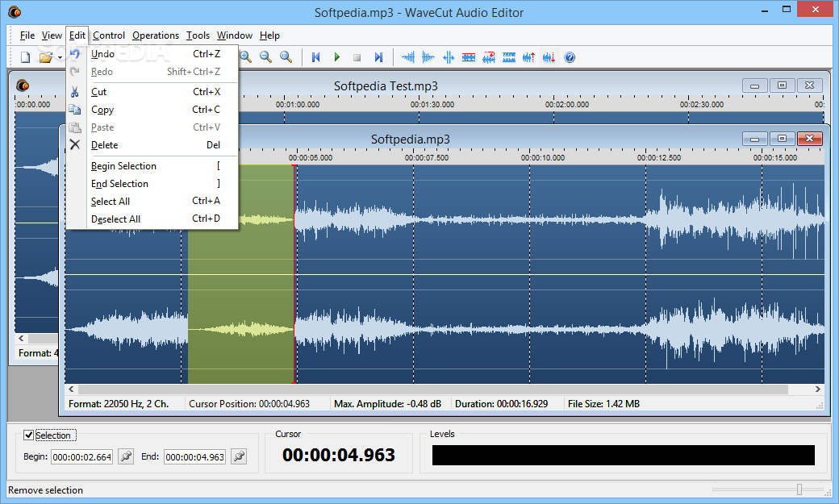Click the pin icon beside the End field
This screenshot has width=839, height=504.
point(239,456)
